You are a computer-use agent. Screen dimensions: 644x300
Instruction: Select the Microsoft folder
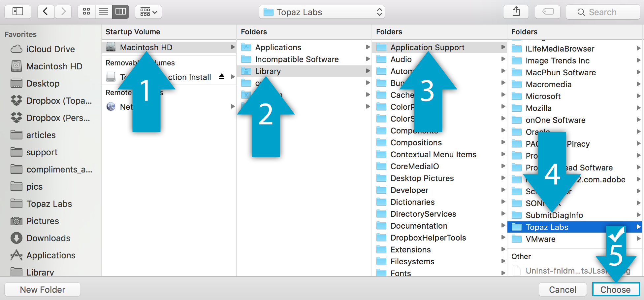coord(575,96)
